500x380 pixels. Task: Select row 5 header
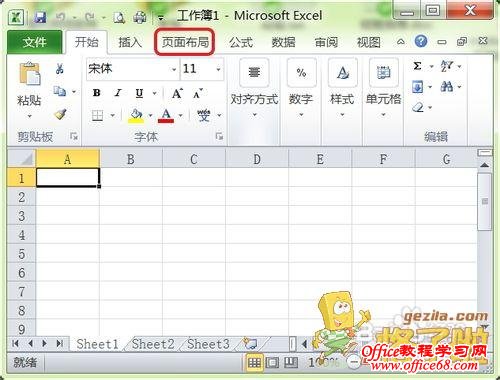click(21, 254)
